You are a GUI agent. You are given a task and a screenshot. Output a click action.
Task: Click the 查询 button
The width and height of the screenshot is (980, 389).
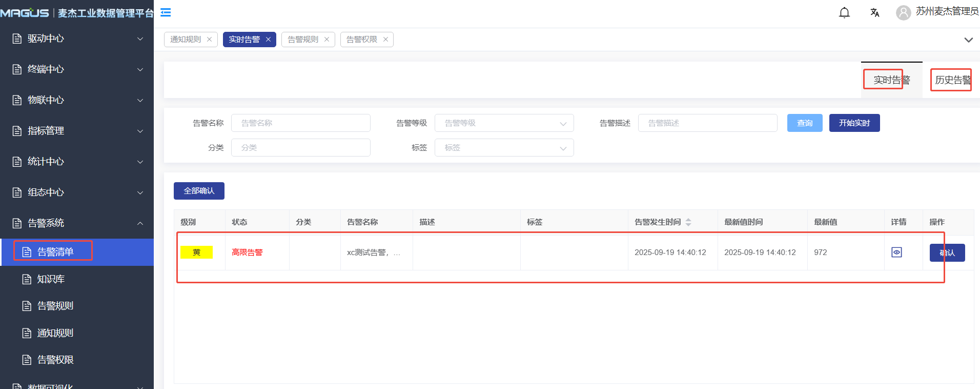click(804, 123)
